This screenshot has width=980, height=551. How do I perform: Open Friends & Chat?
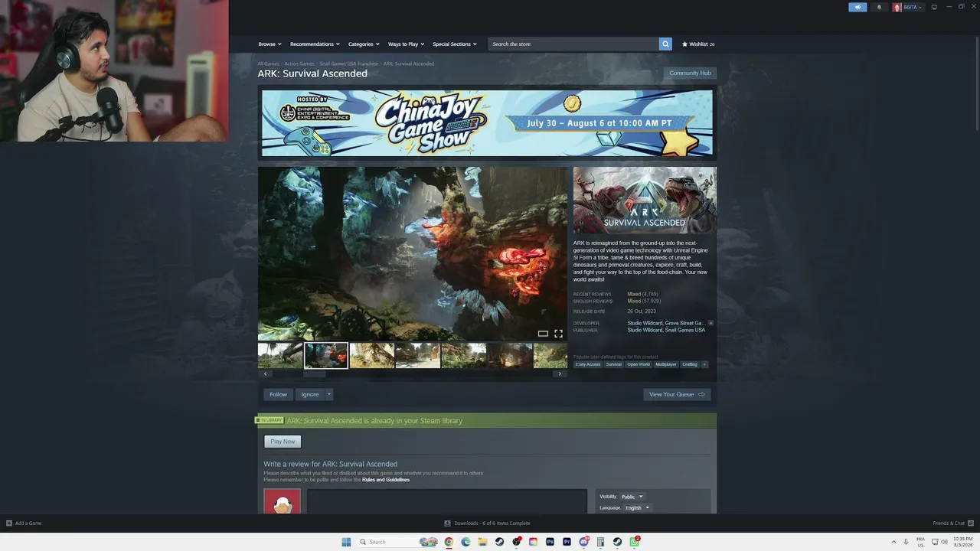(952, 523)
